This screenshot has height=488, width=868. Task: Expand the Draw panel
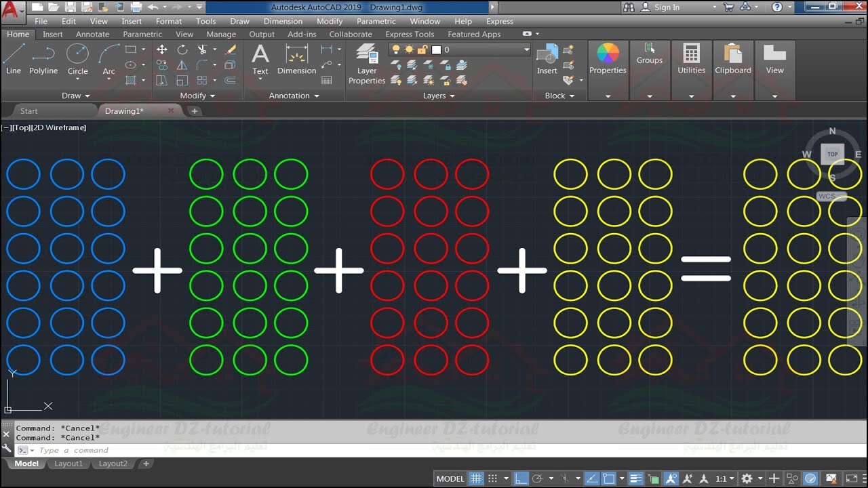pos(75,96)
